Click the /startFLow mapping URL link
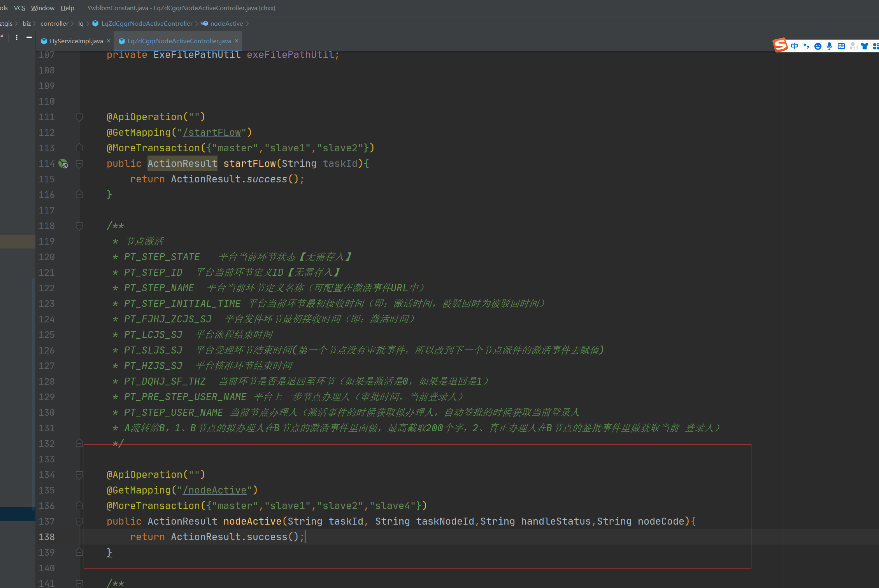 [x=212, y=133]
